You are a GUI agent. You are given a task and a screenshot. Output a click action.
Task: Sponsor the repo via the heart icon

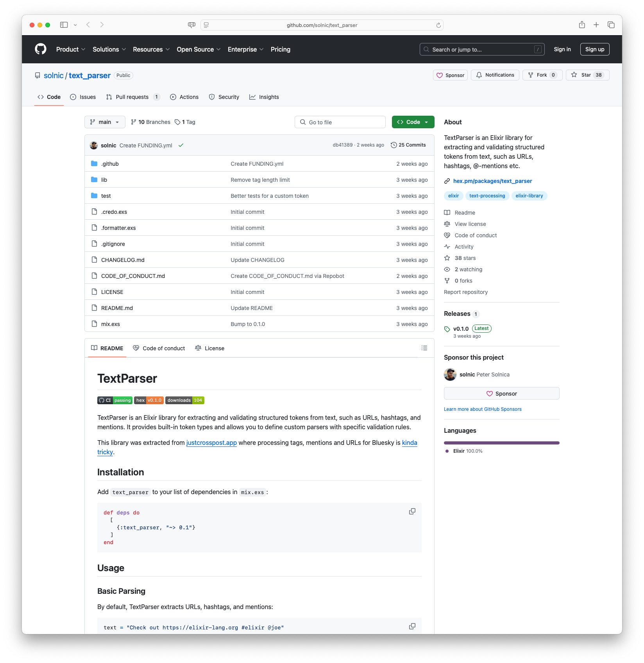(450, 75)
